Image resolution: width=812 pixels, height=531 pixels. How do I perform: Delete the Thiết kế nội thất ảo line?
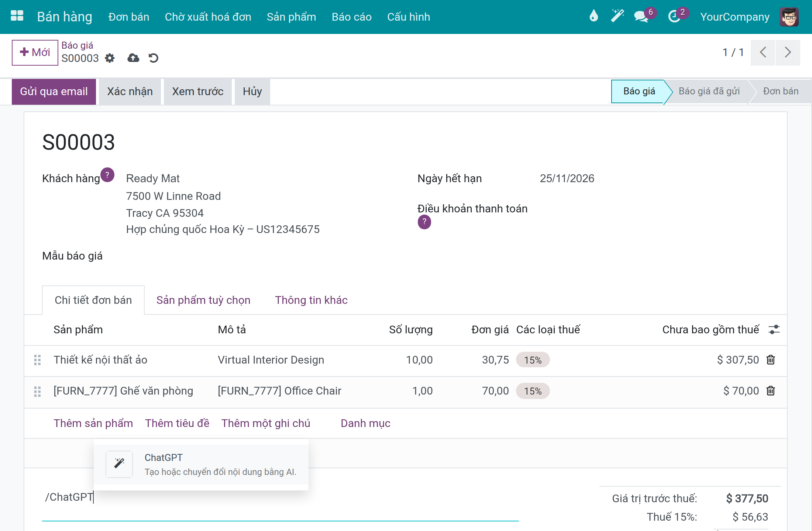[771, 360]
